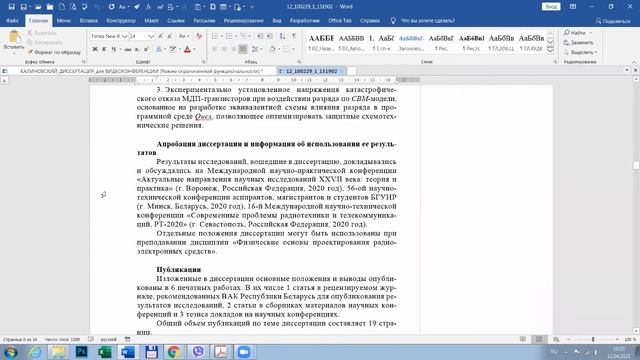Image resolution: width=640 pixels, height=360 pixels.
Task: Open Photoshop from the taskbar
Action: click(82, 351)
